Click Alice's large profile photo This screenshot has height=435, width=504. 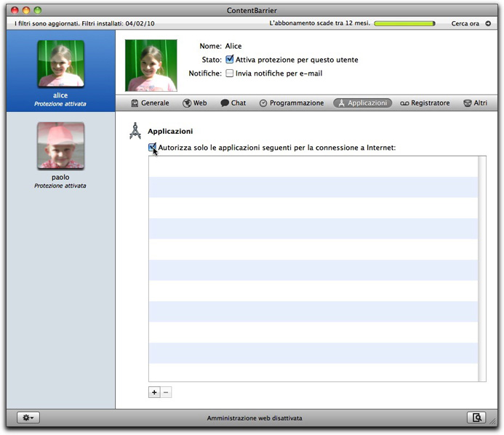(x=151, y=65)
